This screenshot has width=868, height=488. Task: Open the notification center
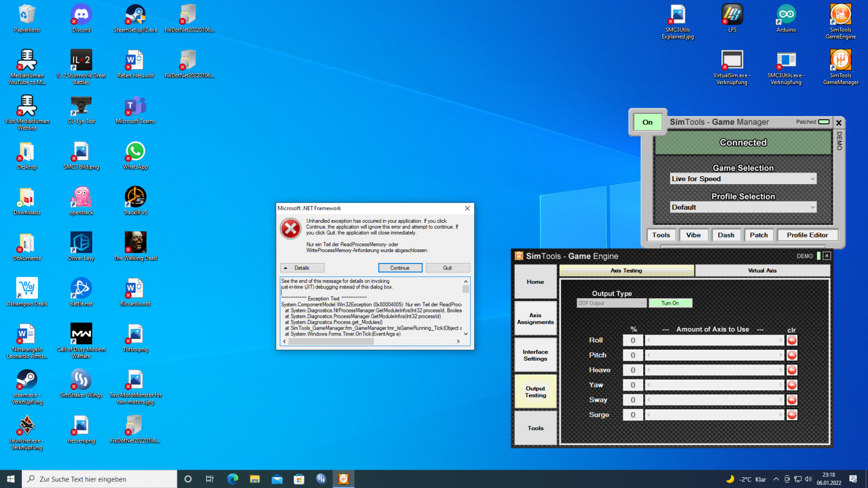pyautogui.click(x=853, y=479)
